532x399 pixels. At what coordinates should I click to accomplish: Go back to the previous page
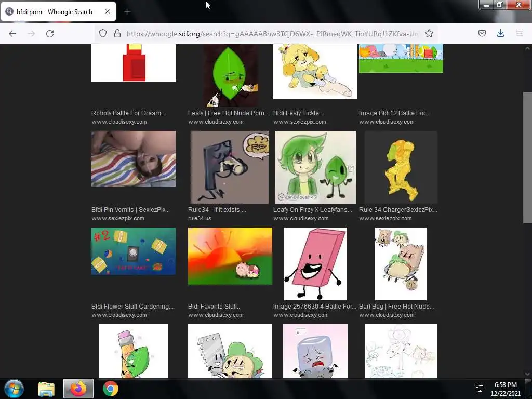[x=12, y=33]
